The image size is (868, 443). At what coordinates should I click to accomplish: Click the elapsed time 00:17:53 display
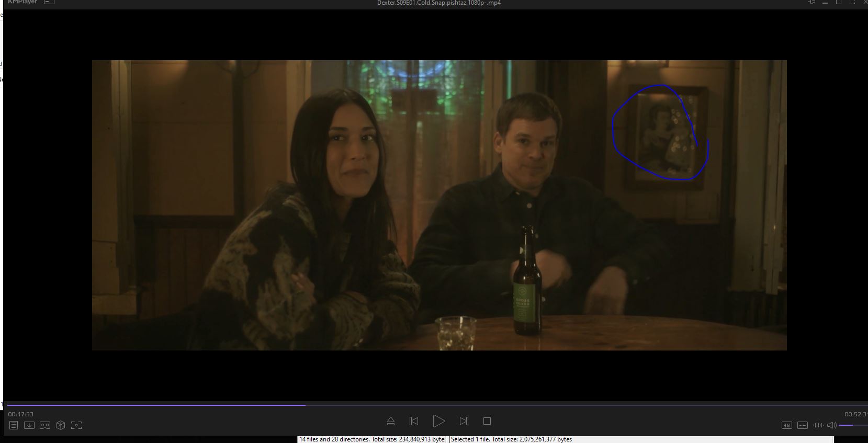coord(20,414)
